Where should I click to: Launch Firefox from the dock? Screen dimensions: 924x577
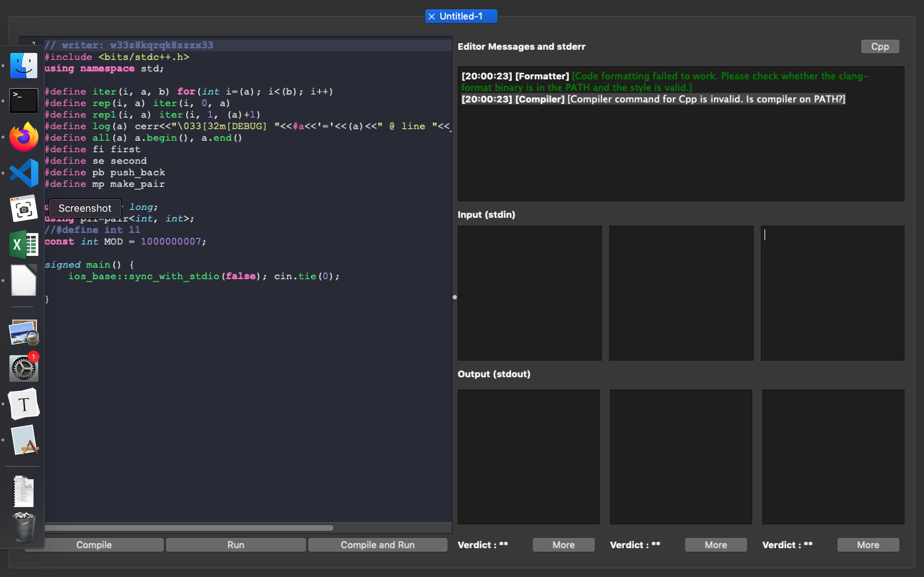24,137
